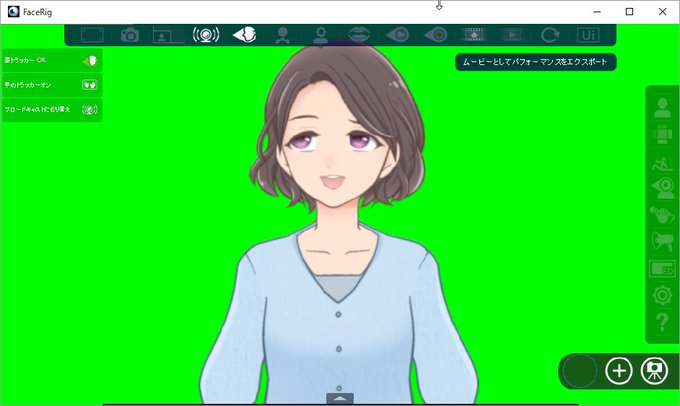Take a screenshot with the camera icon
The height and width of the screenshot is (406, 680).
130,35
